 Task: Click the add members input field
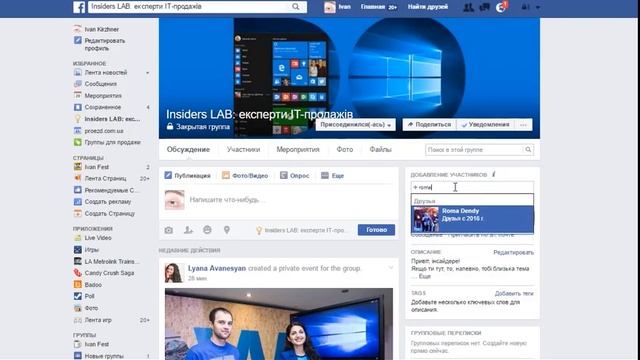[472, 187]
